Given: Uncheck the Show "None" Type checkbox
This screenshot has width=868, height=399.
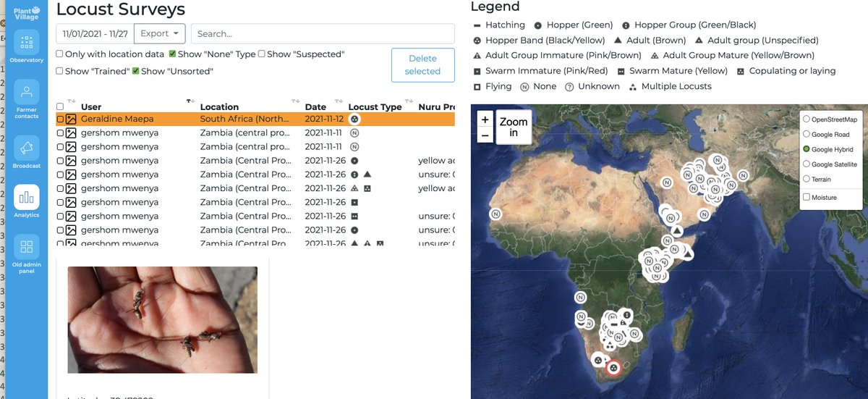Looking at the screenshot, I should tap(173, 54).
